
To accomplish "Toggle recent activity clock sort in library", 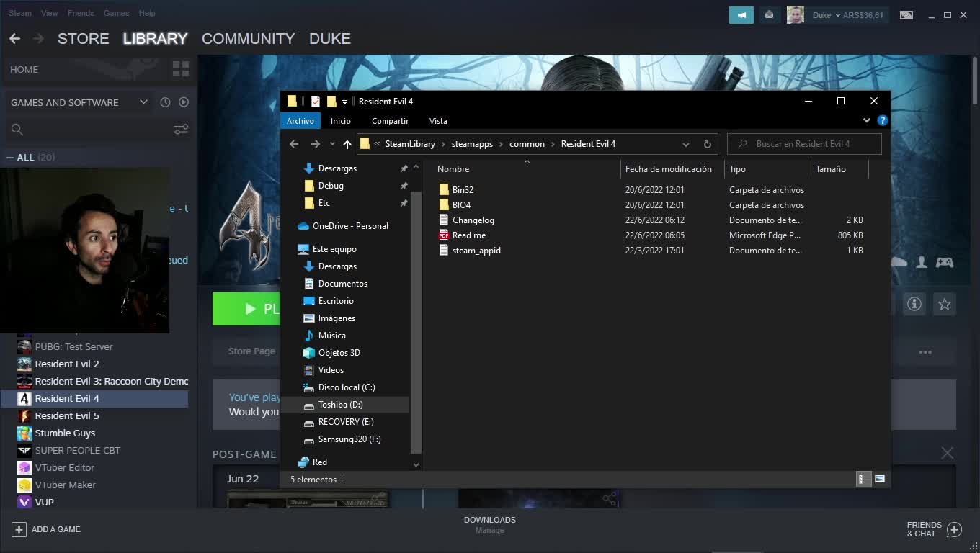I will (x=165, y=102).
